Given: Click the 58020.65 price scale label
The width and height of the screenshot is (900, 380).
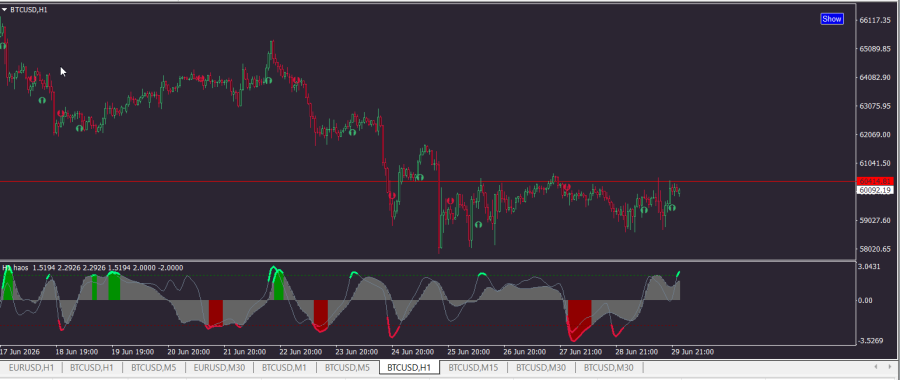Looking at the screenshot, I should 875,249.
